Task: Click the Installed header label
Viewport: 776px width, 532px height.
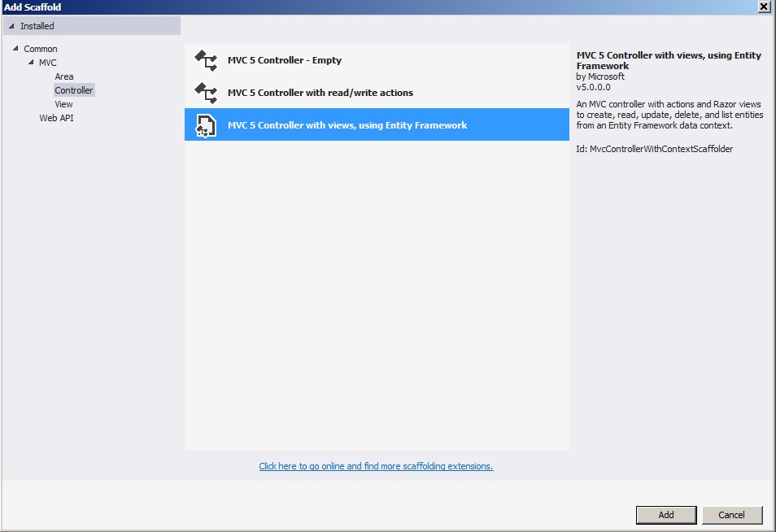Action: [37, 26]
